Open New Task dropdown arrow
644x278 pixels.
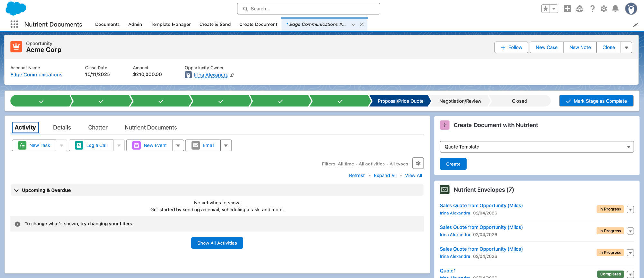coord(62,145)
